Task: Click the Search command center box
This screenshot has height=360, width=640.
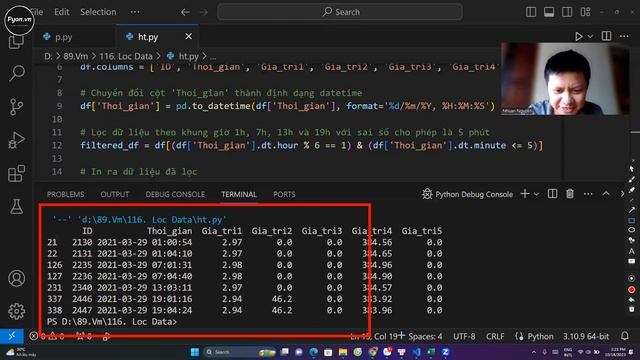Action: 340,12
